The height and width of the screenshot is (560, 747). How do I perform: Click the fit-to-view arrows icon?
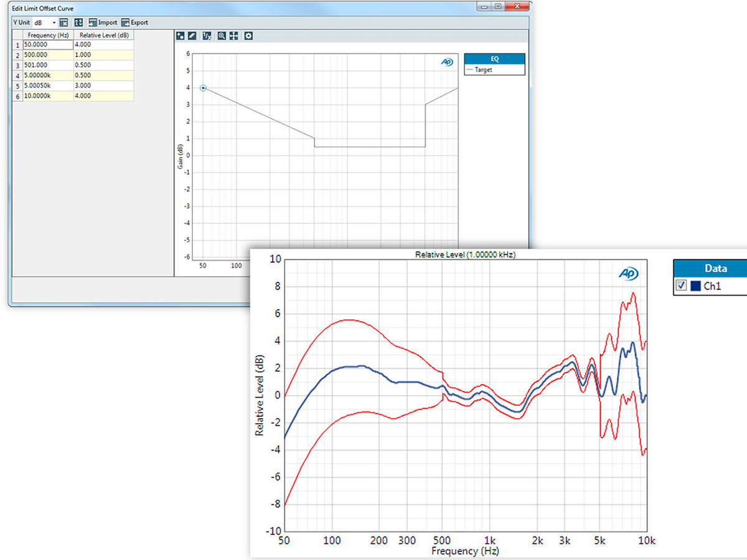pos(233,36)
